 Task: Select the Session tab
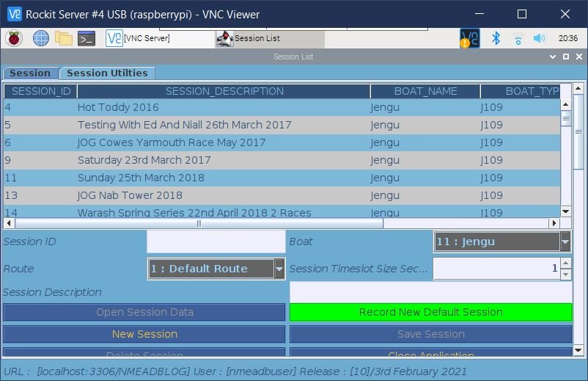click(x=30, y=73)
